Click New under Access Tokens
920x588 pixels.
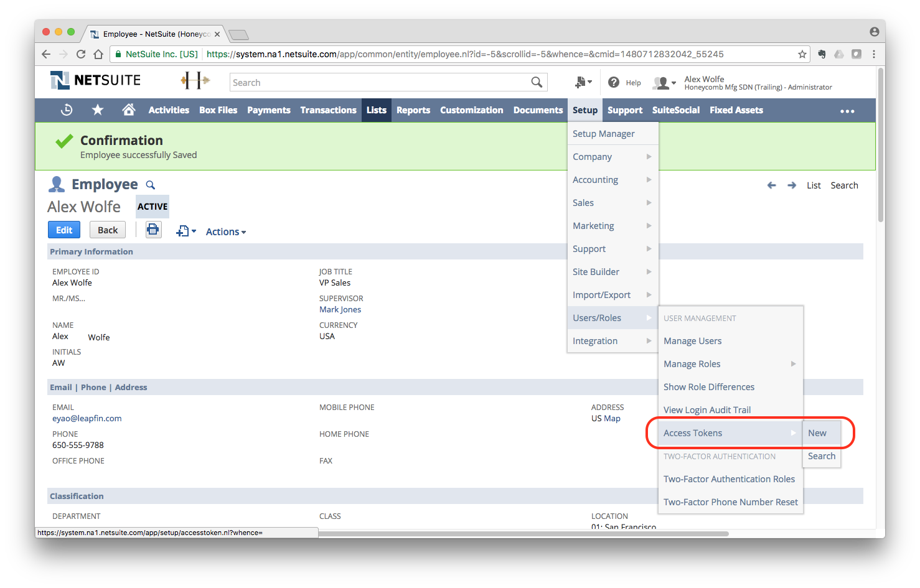pos(822,433)
